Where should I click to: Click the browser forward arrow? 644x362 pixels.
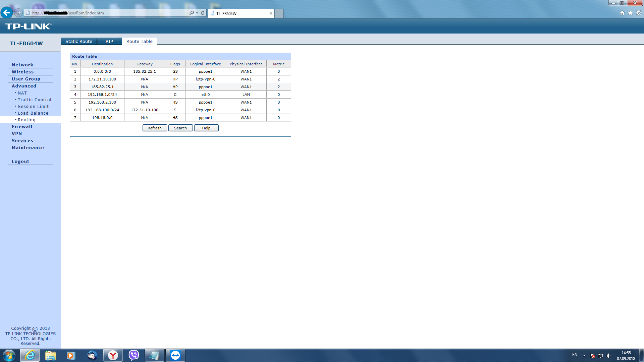tap(18, 13)
